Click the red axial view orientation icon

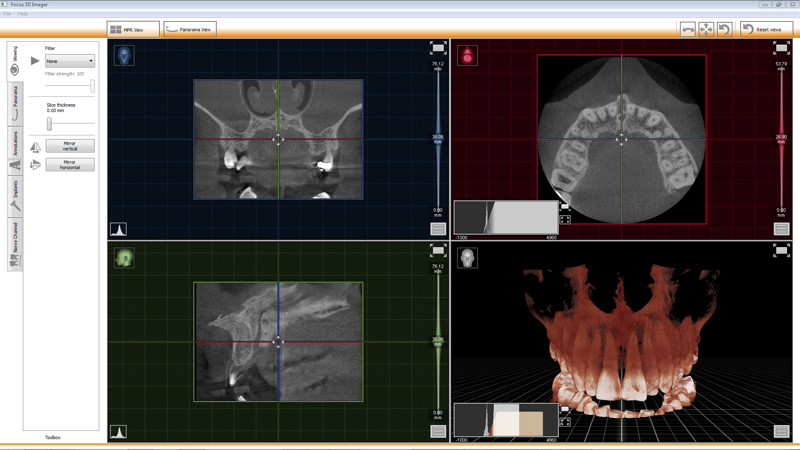(467, 55)
